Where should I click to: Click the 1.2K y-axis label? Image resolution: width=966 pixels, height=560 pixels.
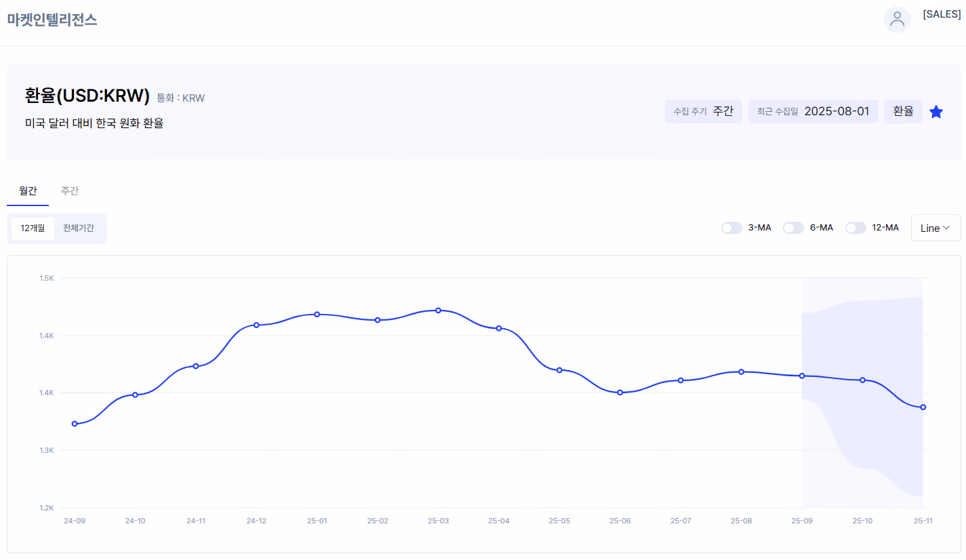coord(47,508)
